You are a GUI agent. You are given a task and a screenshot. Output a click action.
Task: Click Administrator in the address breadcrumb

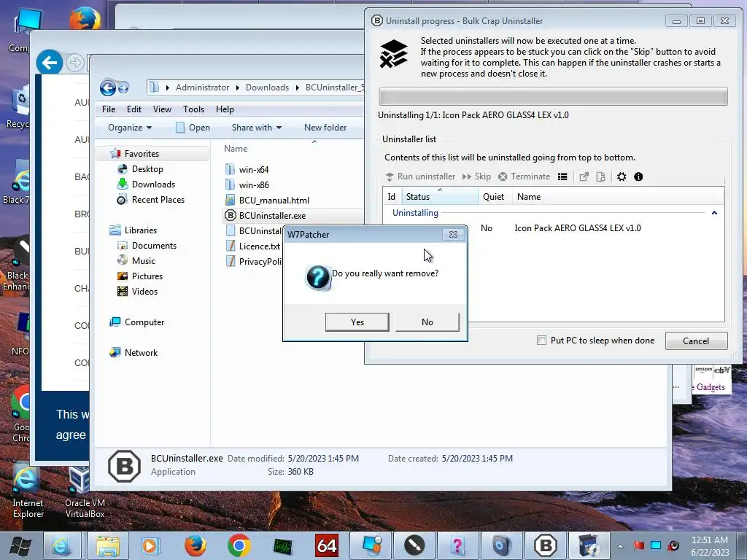[x=203, y=87]
